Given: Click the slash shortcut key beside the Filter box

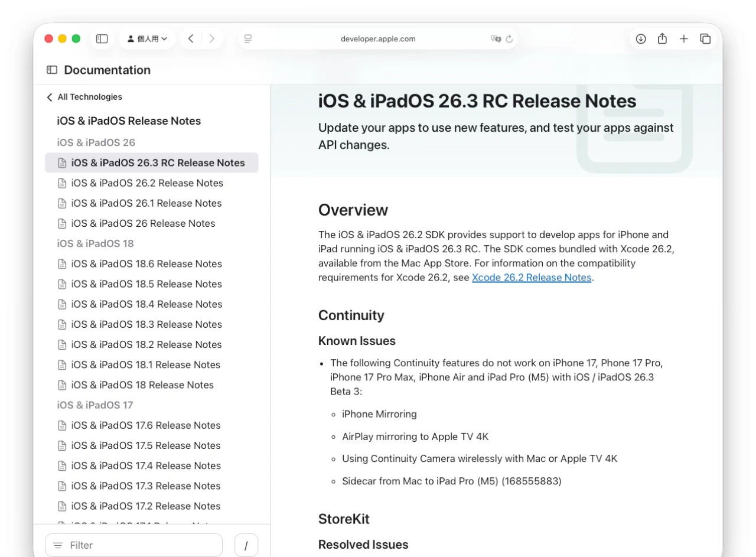Looking at the screenshot, I should click(x=246, y=545).
